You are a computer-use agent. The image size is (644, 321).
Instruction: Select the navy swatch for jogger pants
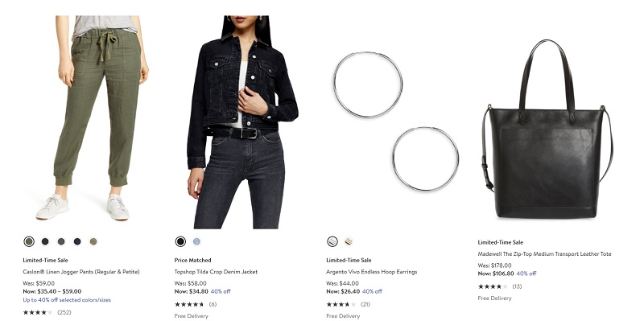point(77,241)
